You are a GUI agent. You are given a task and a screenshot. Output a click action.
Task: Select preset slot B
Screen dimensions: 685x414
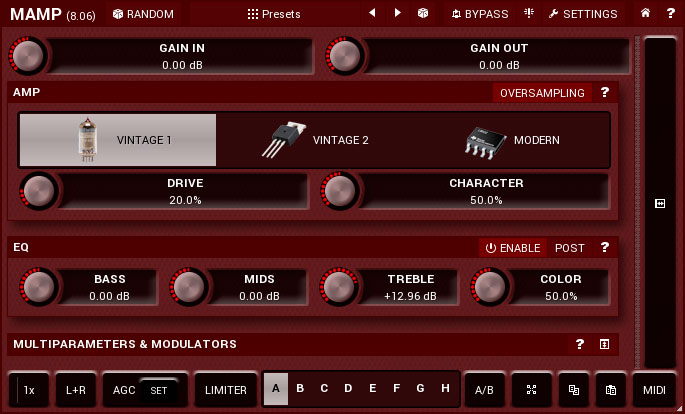point(300,388)
